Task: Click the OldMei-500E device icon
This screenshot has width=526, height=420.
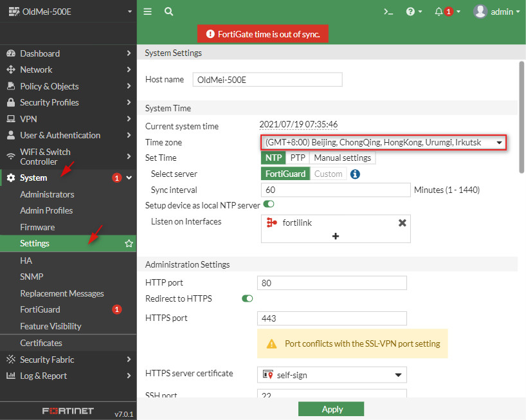Action: pyautogui.click(x=14, y=12)
